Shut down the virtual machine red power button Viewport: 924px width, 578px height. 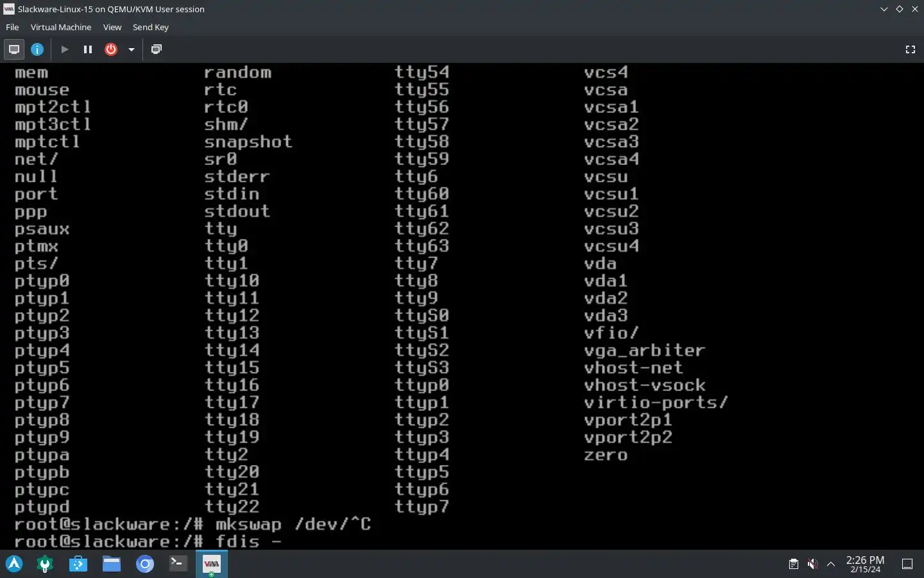pyautogui.click(x=111, y=49)
